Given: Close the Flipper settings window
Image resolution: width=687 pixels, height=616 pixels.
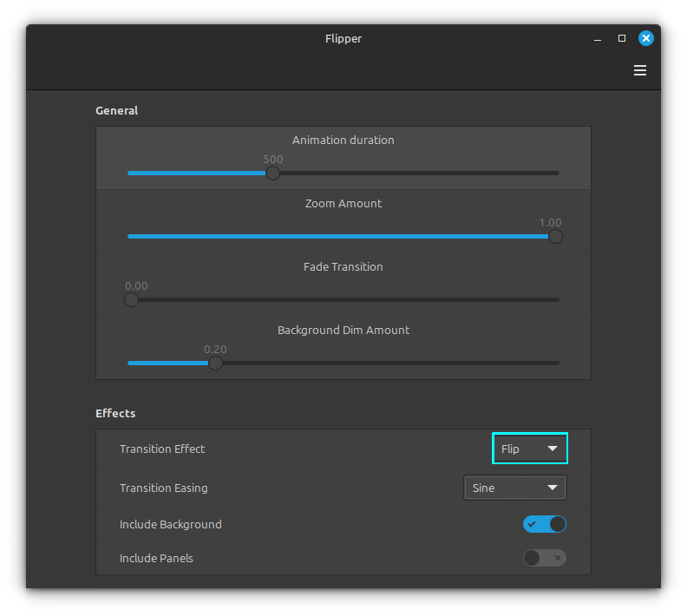Looking at the screenshot, I should (x=646, y=38).
